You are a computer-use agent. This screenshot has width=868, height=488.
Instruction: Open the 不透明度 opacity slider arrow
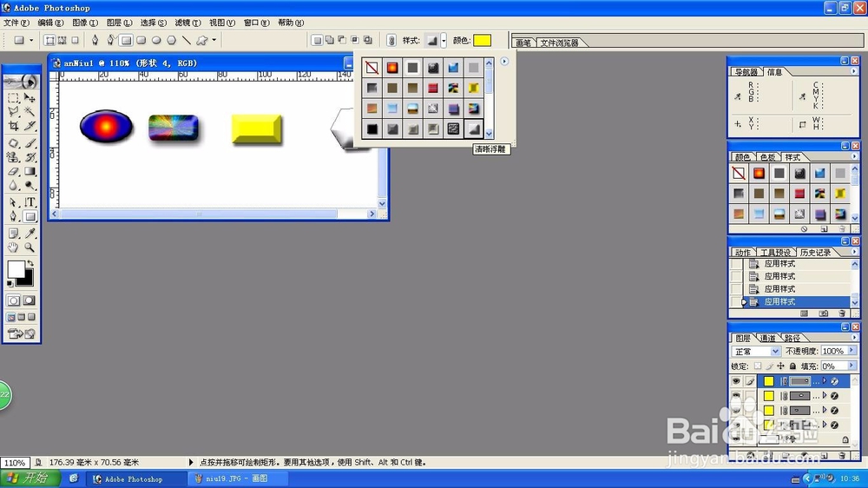point(852,351)
